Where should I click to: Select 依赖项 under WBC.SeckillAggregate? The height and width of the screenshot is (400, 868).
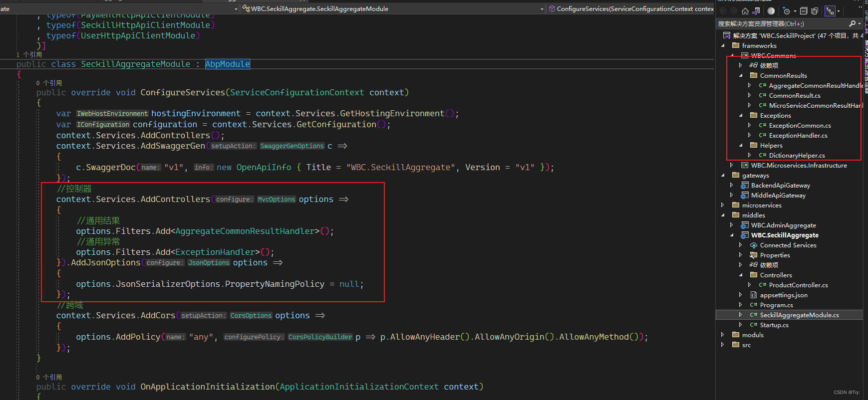point(769,265)
